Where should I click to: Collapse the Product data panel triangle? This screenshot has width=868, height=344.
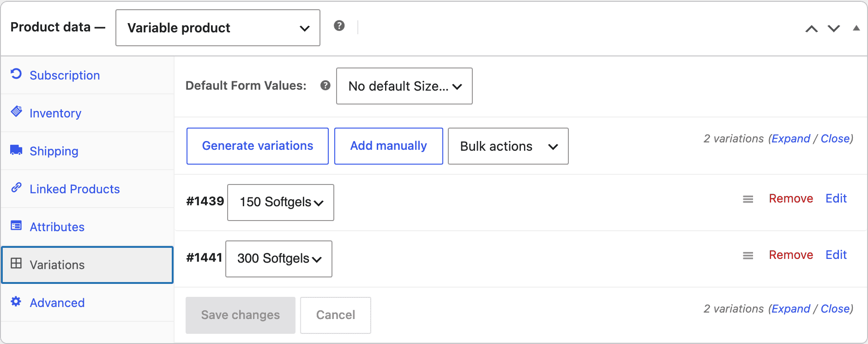coord(856,28)
